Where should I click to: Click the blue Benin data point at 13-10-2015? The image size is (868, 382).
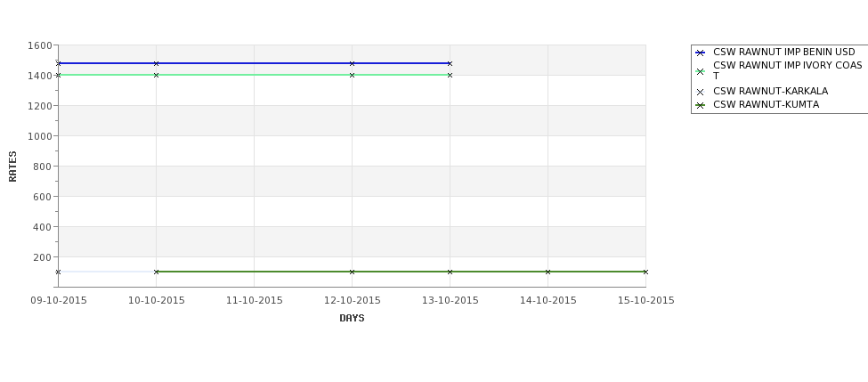tap(450, 64)
